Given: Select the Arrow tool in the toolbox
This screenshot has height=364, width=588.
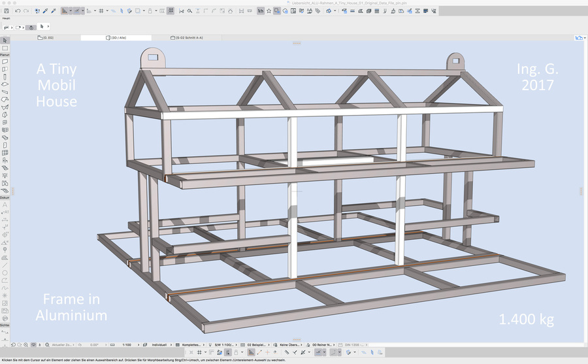Looking at the screenshot, I should pos(5,41).
